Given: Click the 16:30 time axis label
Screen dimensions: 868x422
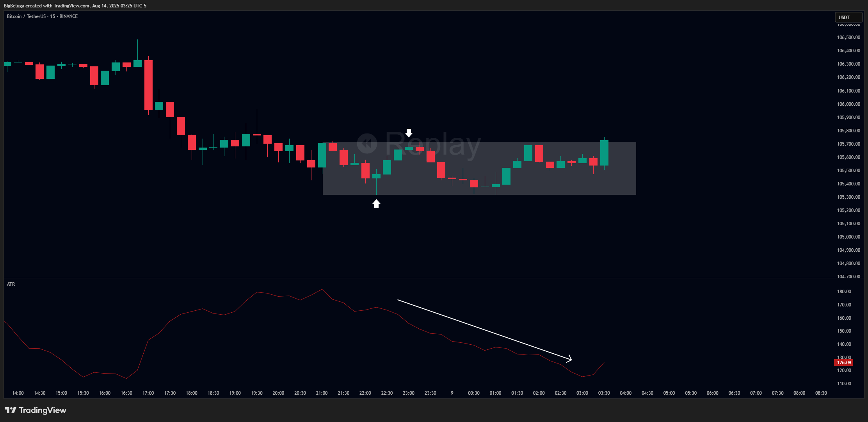Looking at the screenshot, I should coord(126,393).
